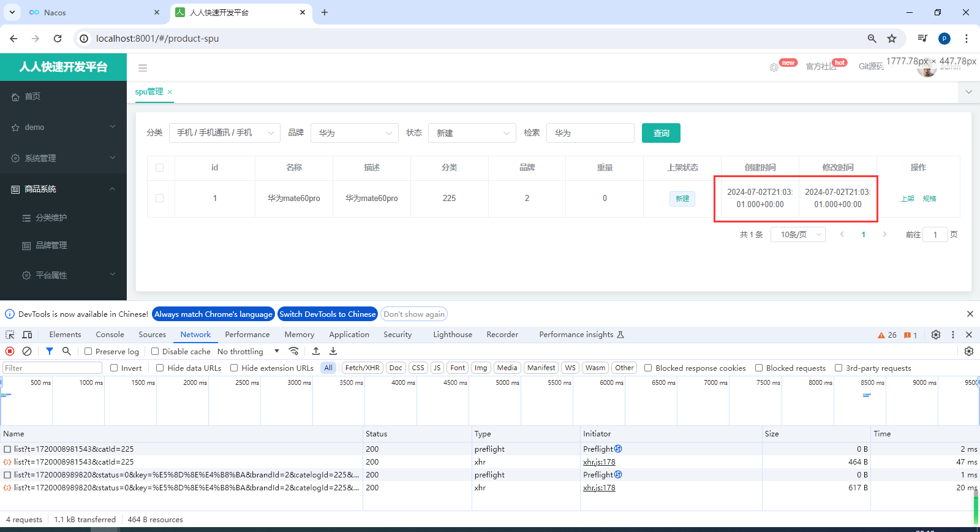This screenshot has width=980, height=532.
Task: Switch to the Sources tab
Action: (x=152, y=335)
